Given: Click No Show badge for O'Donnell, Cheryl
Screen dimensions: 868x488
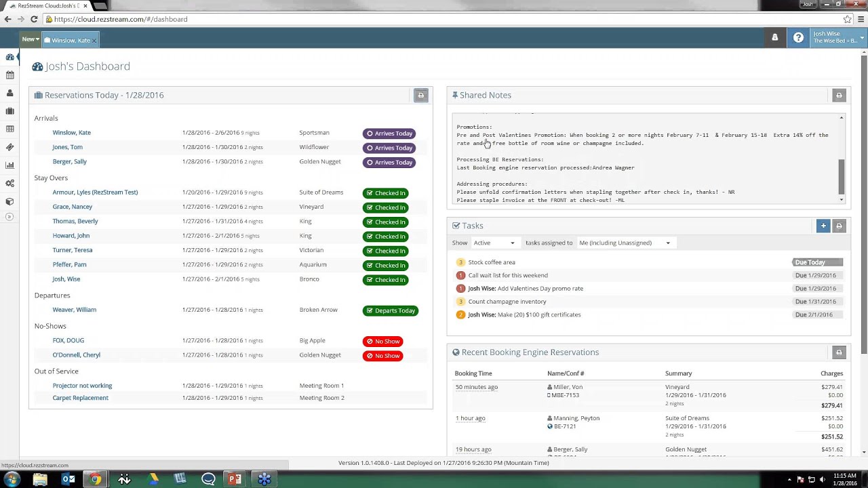Looking at the screenshot, I should pos(382,356).
